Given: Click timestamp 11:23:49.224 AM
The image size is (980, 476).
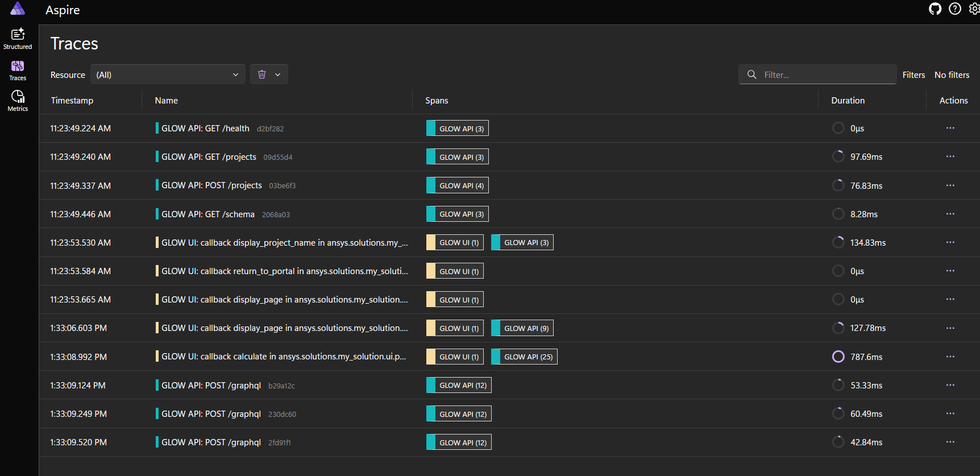Looking at the screenshot, I should [x=81, y=128].
